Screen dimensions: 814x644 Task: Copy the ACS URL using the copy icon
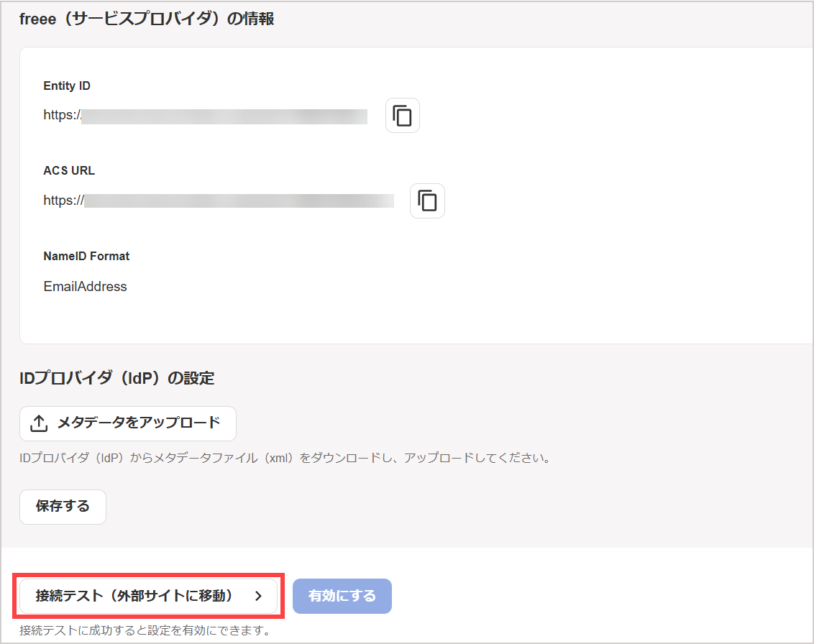click(427, 201)
